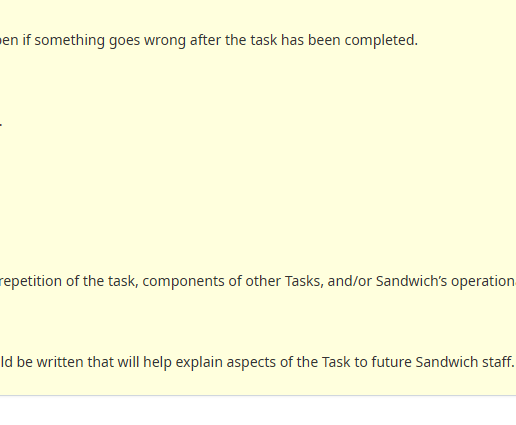Click the word "Tasks," in the middle sentence

(304, 281)
